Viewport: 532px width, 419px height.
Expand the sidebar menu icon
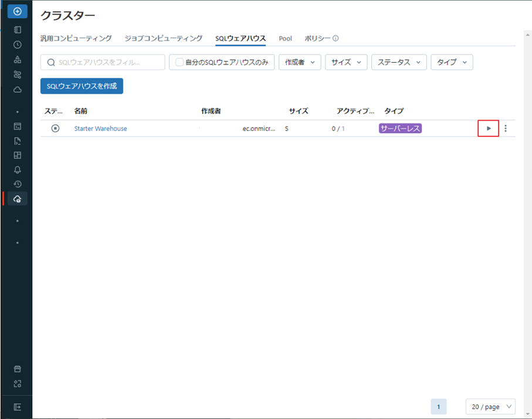click(x=18, y=407)
